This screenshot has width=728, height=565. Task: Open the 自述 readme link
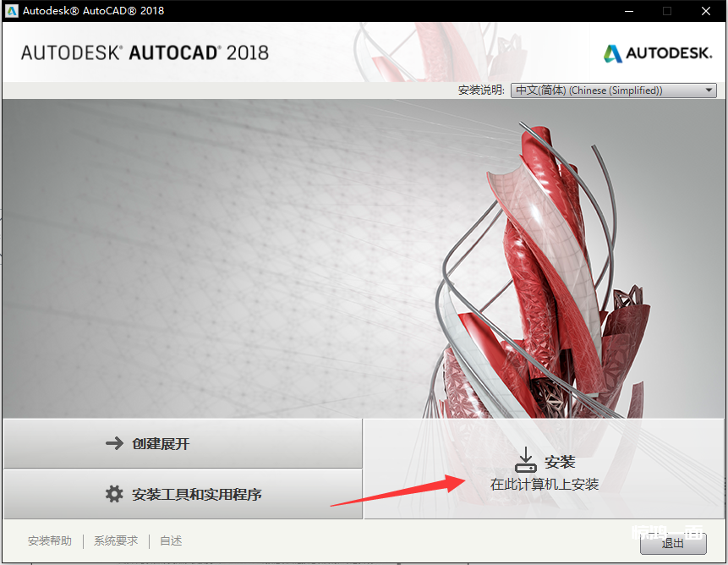tap(171, 541)
